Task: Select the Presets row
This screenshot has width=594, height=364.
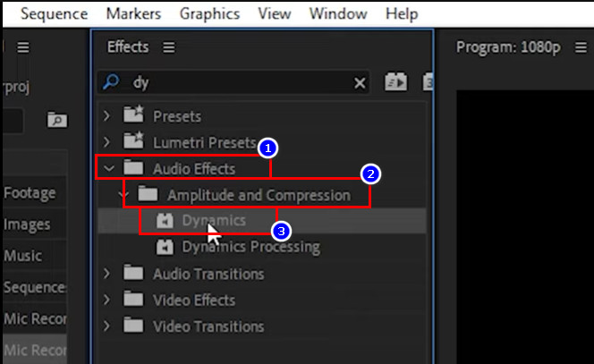Action: 262,116
